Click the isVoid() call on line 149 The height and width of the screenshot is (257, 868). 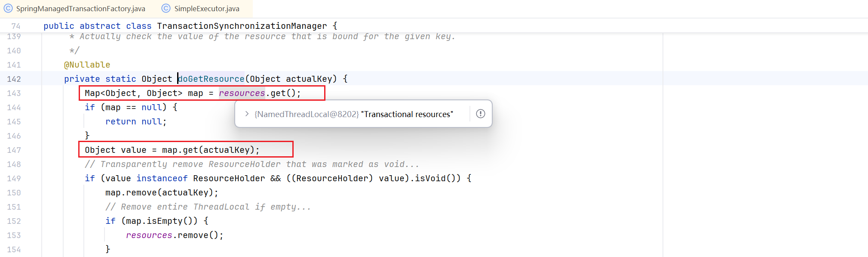[x=435, y=178]
